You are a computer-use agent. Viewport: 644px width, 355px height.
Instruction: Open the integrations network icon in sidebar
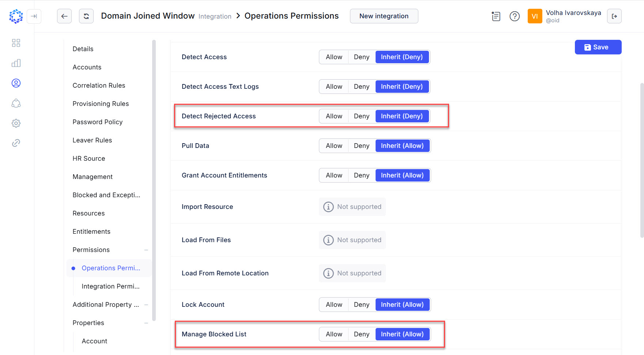pyautogui.click(x=16, y=103)
